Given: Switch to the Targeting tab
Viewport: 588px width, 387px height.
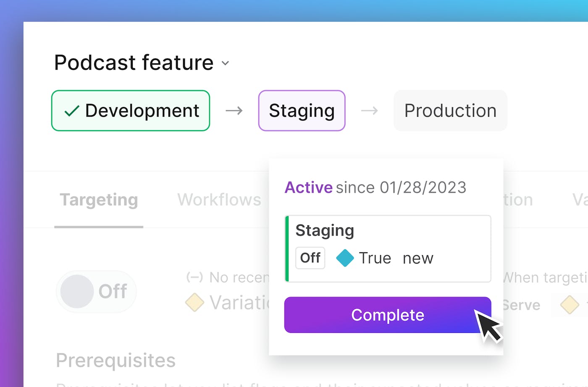Looking at the screenshot, I should 99,200.
